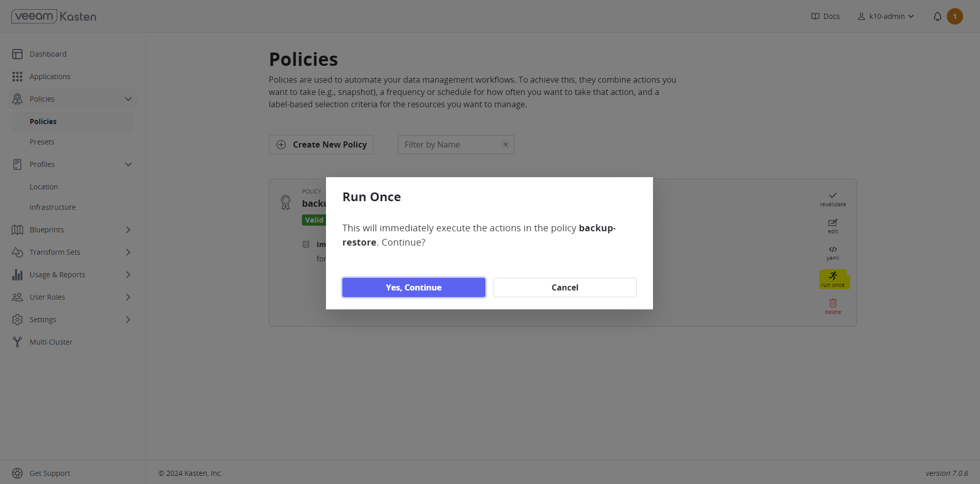Viewport: 980px width, 484px height.
Task: Open the policy edit icon
Action: (833, 223)
